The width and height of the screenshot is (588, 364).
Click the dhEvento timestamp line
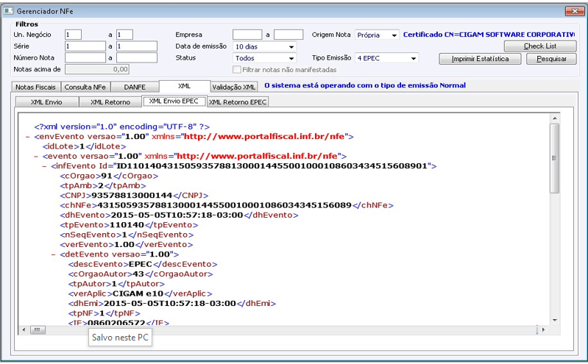179,215
